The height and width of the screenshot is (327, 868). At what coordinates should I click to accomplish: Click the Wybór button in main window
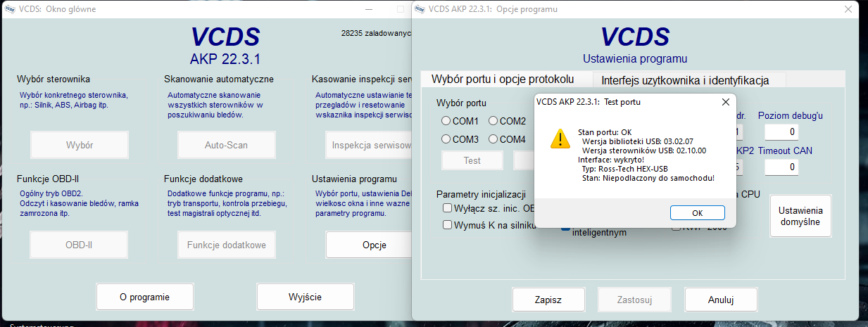80,146
